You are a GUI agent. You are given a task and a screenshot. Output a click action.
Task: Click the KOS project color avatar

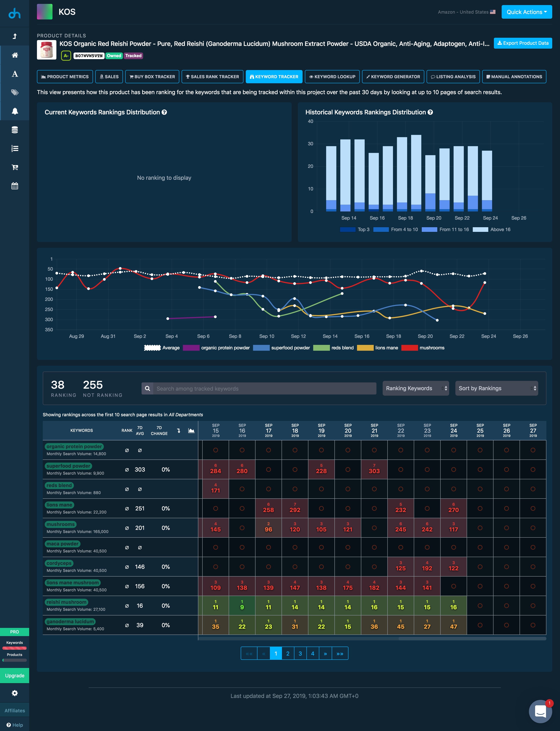pyautogui.click(x=45, y=12)
